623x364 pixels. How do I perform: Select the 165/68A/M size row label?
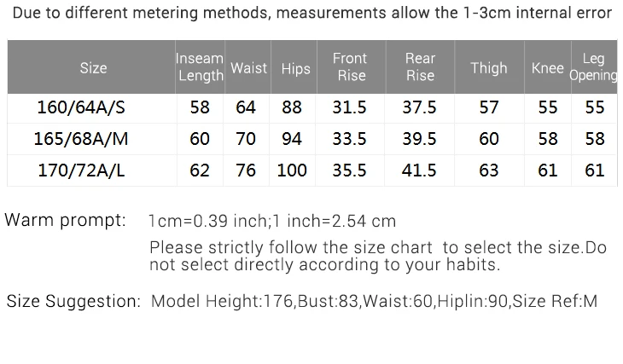(x=81, y=139)
